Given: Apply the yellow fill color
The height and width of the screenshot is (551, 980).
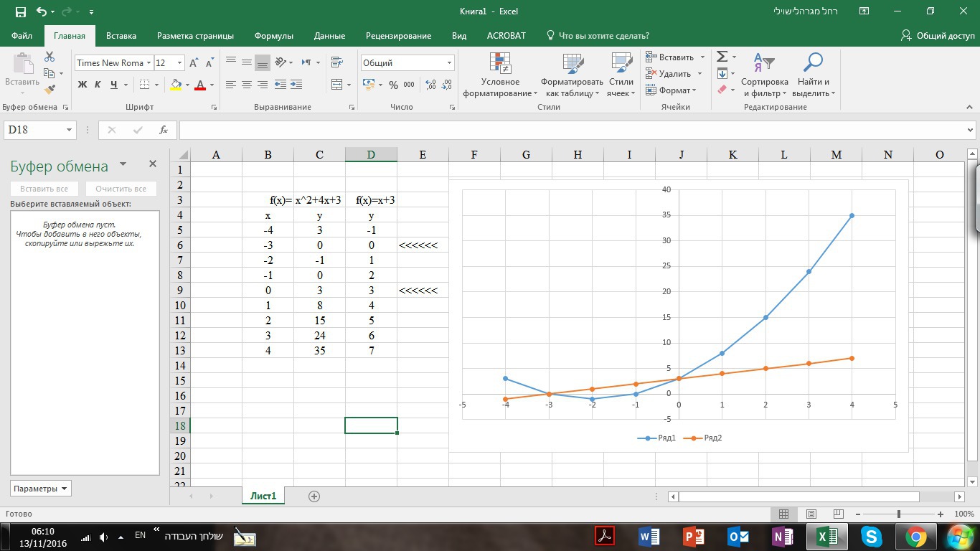Looking at the screenshot, I should 176,85.
